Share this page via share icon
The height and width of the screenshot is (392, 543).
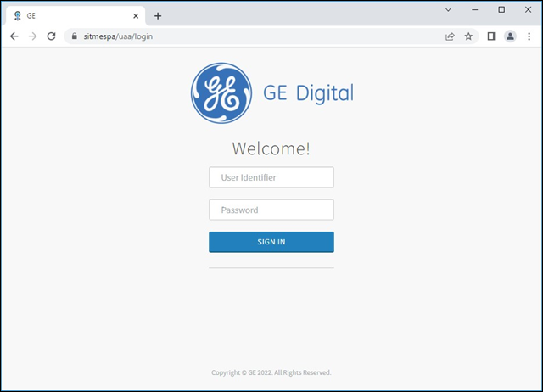pos(450,36)
